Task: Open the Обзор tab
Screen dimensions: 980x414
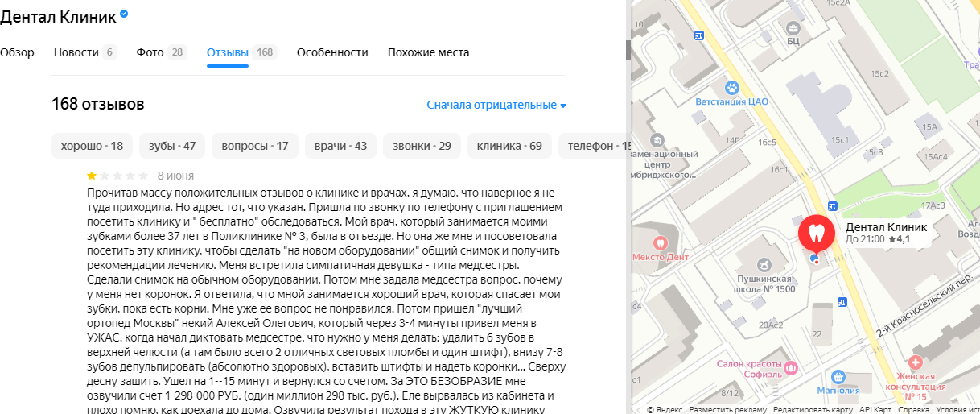Action: pos(17,52)
